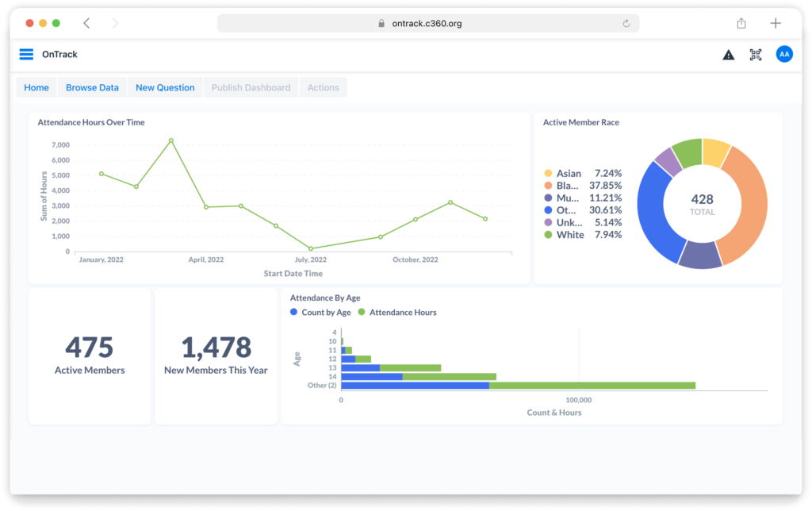Image resolution: width=812 pixels, height=511 pixels.
Task: Open the AA user profile avatar
Action: 783,54
